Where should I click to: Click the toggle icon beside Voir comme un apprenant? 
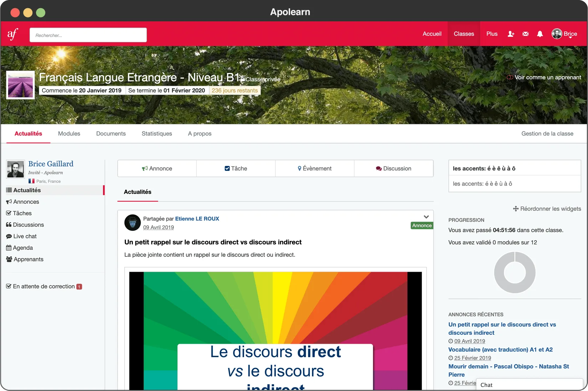coord(510,77)
